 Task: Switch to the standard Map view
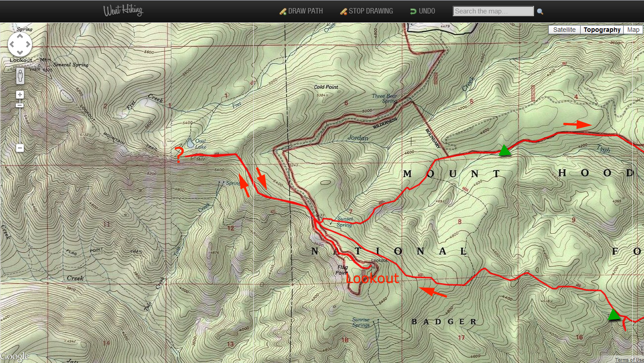(x=633, y=30)
